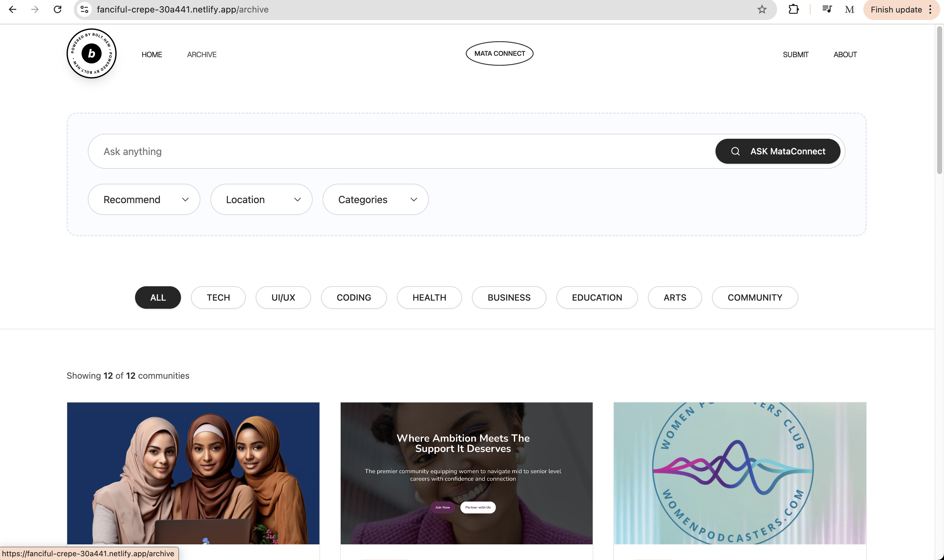Filter communities by TECH
This screenshot has height=560, width=944.
click(218, 297)
